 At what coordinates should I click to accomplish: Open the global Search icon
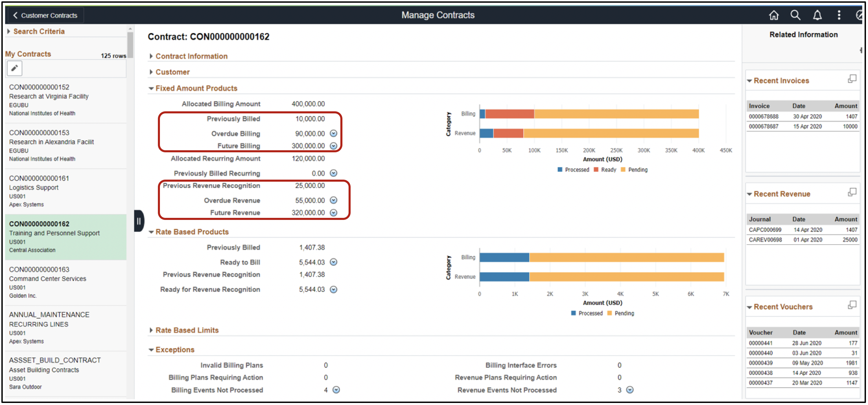(796, 15)
